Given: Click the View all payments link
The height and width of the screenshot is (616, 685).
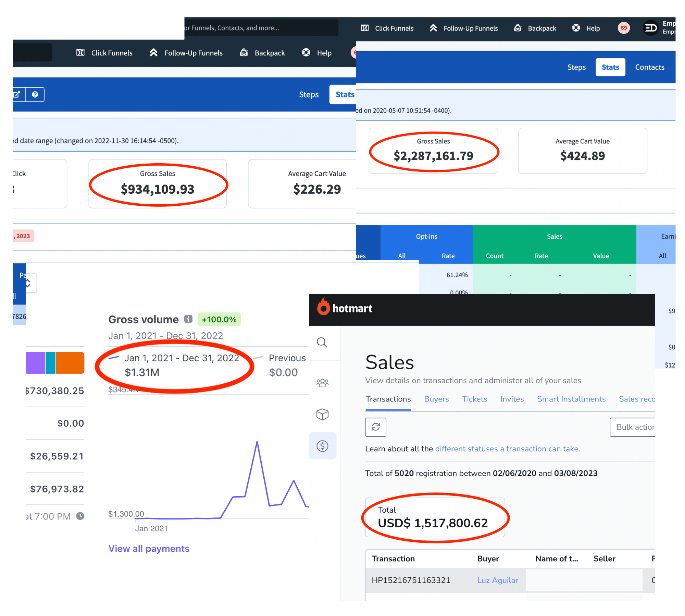Looking at the screenshot, I should (x=149, y=549).
